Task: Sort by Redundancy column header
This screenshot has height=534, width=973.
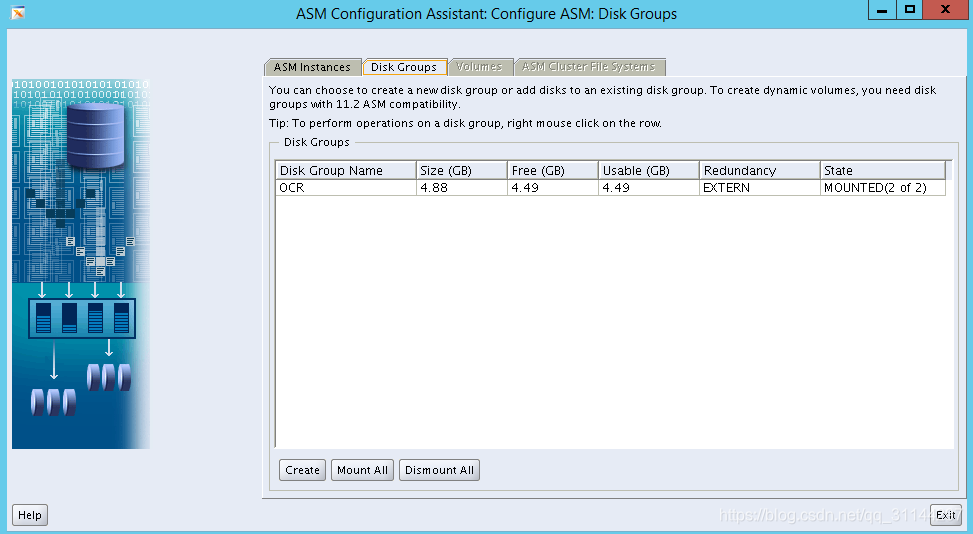Action: click(x=760, y=170)
